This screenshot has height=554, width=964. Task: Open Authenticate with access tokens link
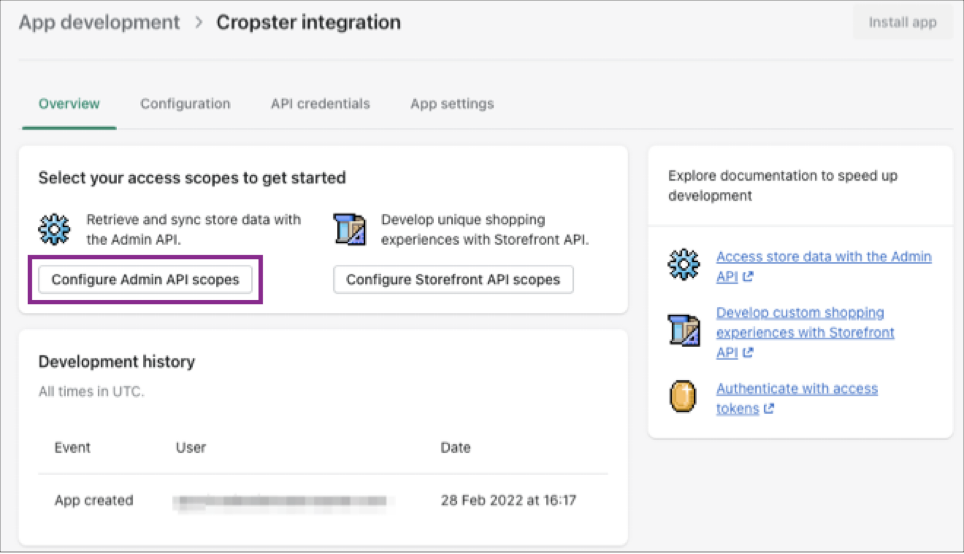[797, 398]
